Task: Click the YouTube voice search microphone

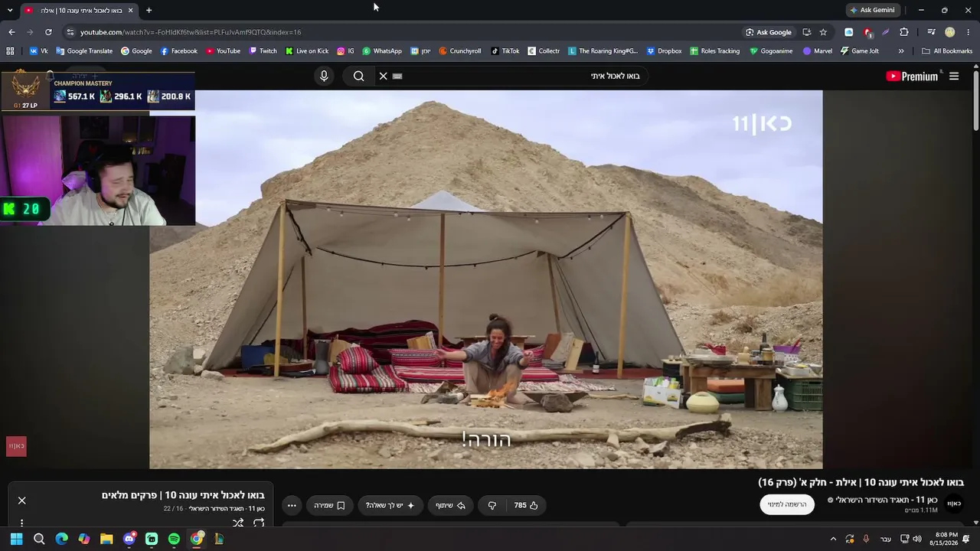Action: point(324,76)
